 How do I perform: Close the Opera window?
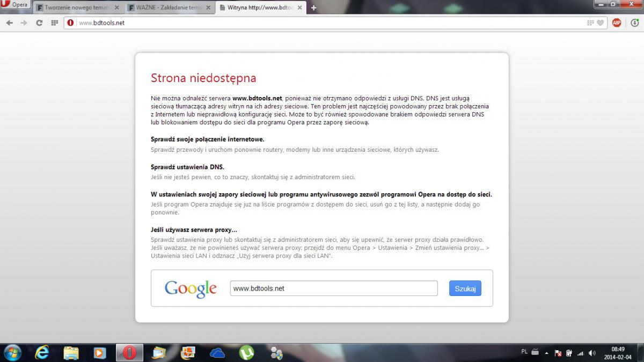632,4
